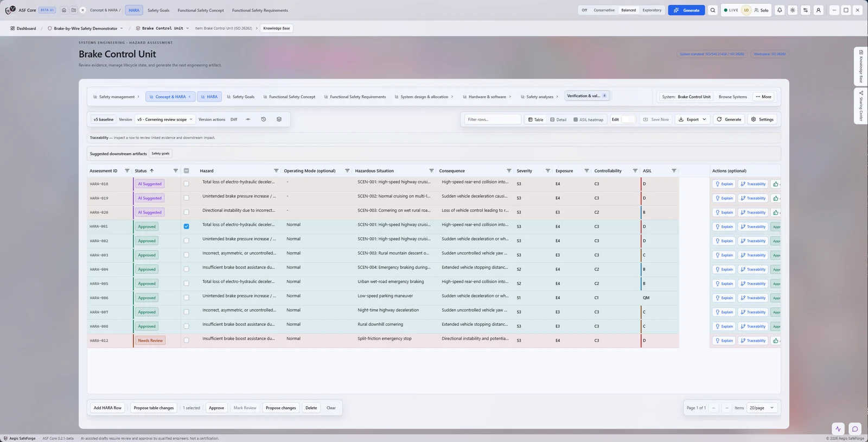Open Knowledge Base side panel tab
868x442 pixels.
click(861, 66)
